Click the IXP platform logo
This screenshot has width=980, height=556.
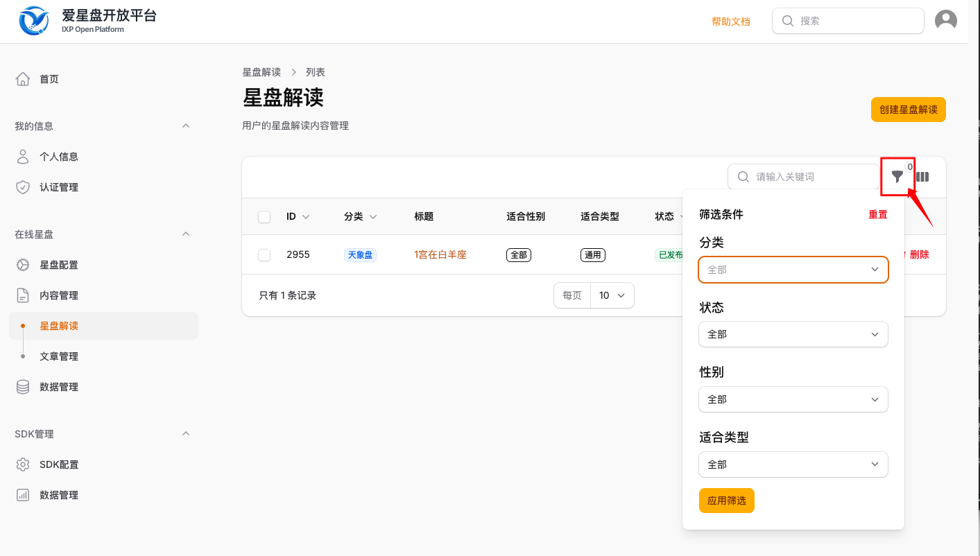pyautogui.click(x=34, y=21)
